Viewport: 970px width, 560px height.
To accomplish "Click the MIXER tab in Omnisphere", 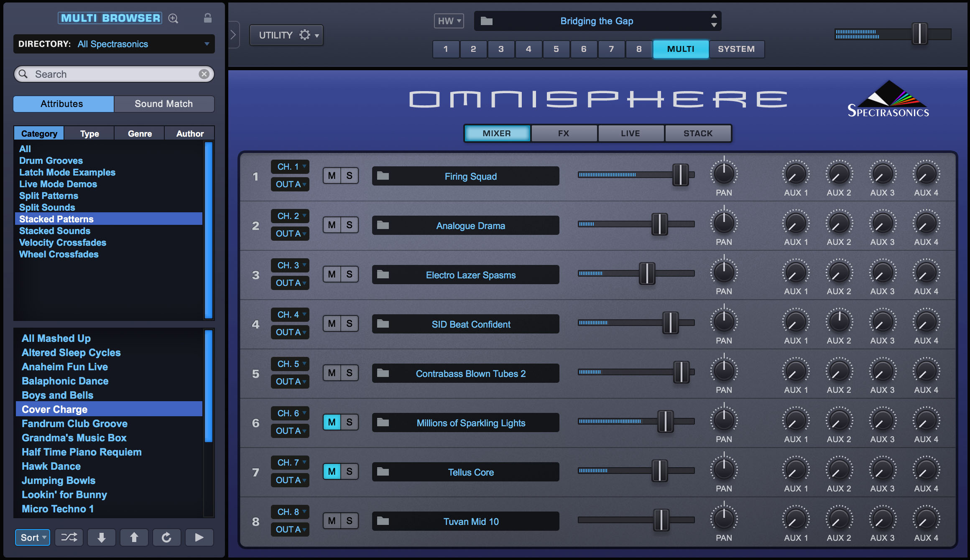I will (x=497, y=132).
